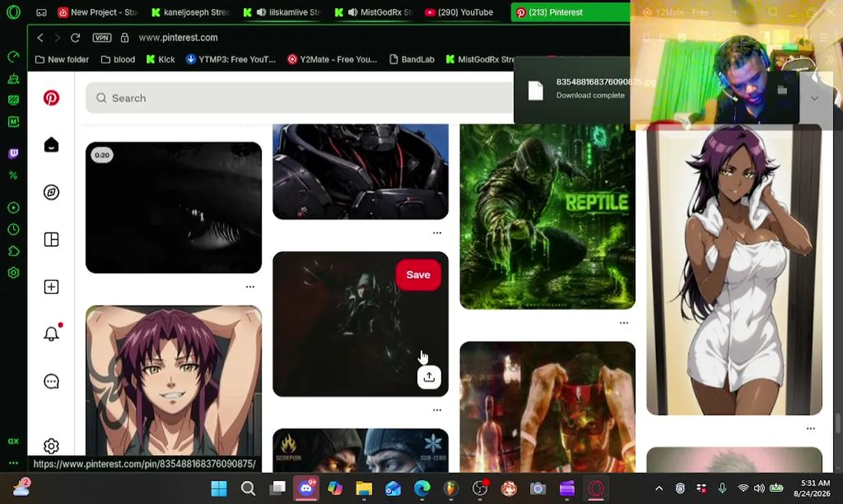Click the browser back arrow
843x504 pixels.
[x=40, y=38]
